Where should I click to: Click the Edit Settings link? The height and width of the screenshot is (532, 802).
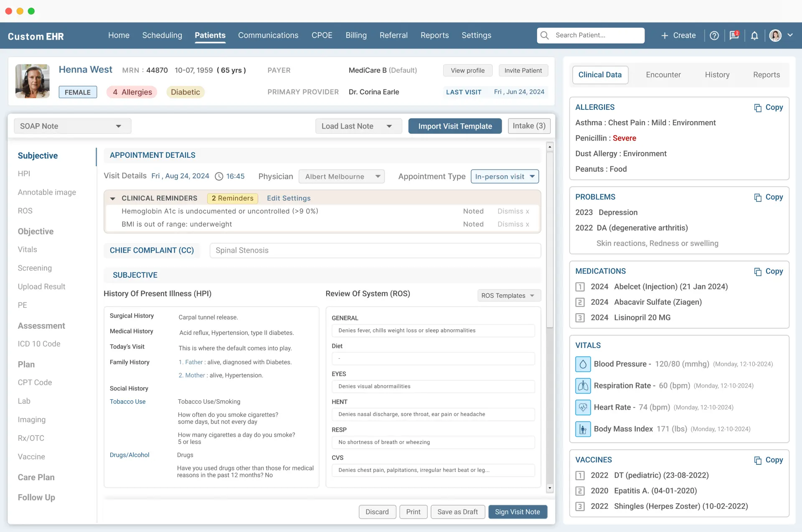289,198
